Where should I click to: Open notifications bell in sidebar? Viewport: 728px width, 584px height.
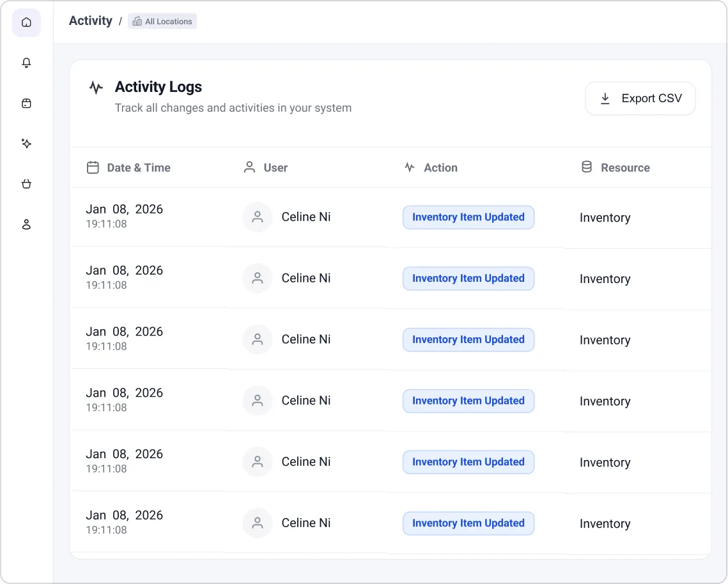pos(26,63)
